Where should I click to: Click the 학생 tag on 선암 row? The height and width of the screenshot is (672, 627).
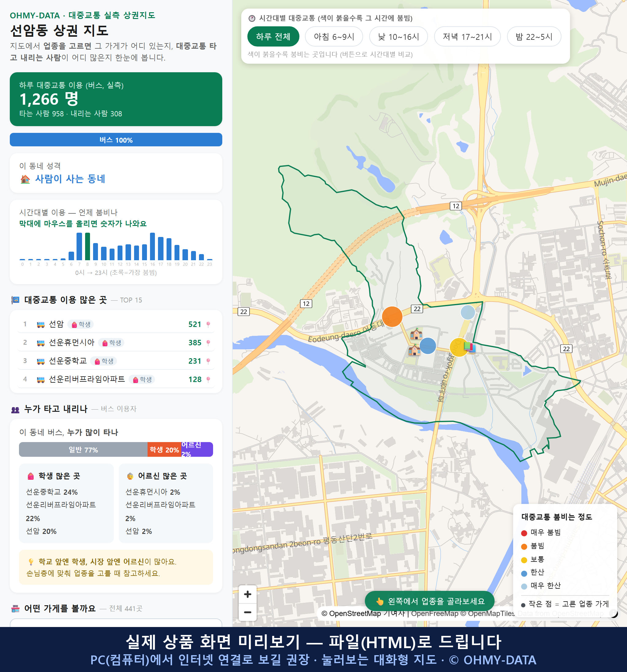pyautogui.click(x=81, y=325)
